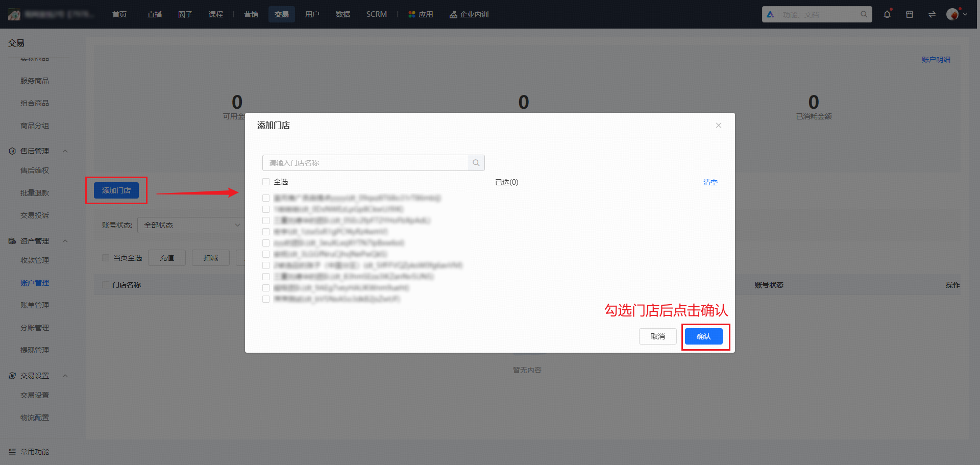
Task: Open the 用户 tab
Action: click(312, 14)
